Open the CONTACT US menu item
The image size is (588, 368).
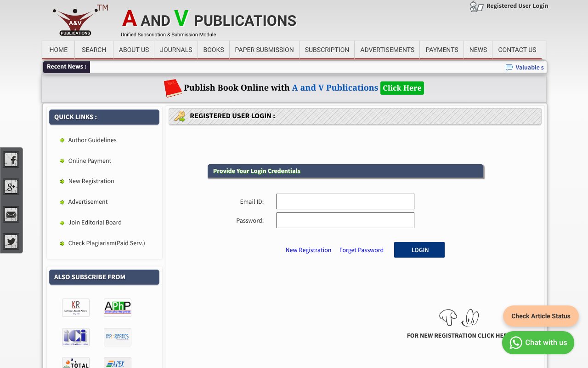tap(517, 50)
